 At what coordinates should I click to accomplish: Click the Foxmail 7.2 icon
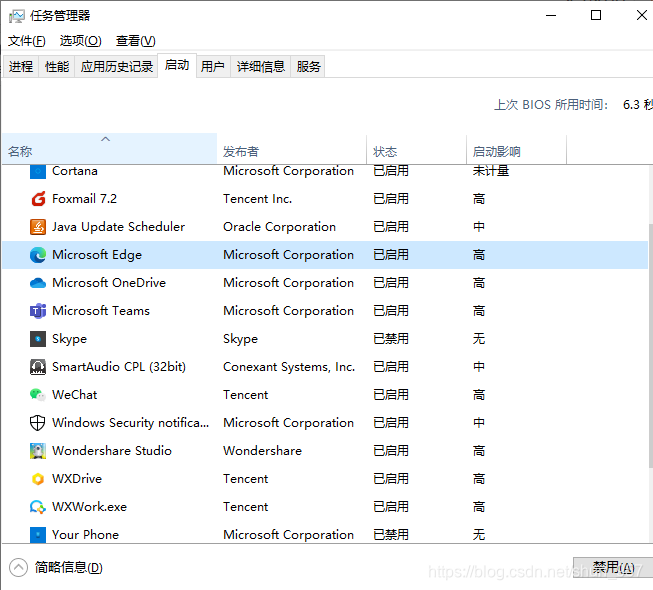(x=38, y=199)
